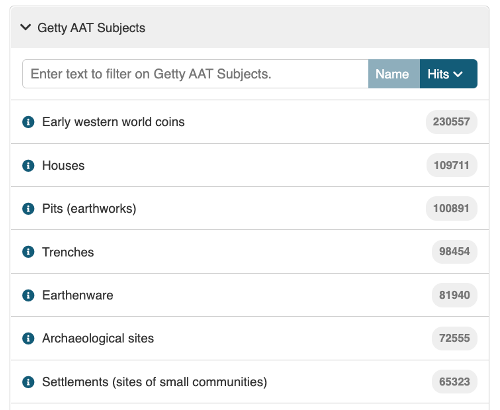
Task: Show info for Archaeological sites
Action: point(28,339)
